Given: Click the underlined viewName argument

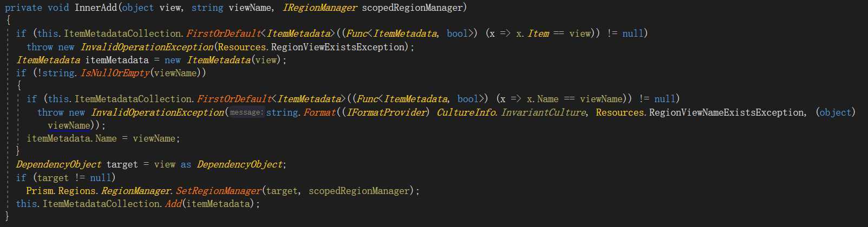Looking at the screenshot, I should click(x=69, y=125).
